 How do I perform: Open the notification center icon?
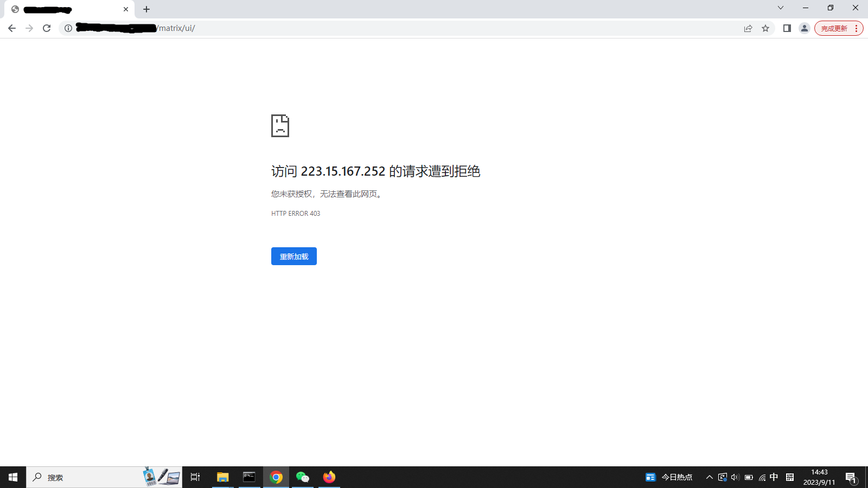click(x=851, y=477)
